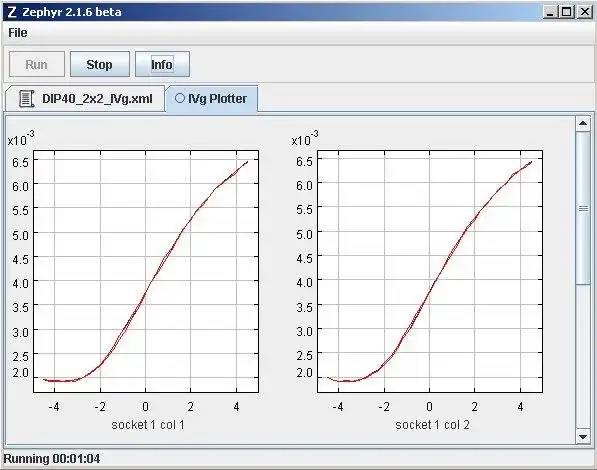The image size is (597, 470).
Task: Click the socket 1 col 1 plot
Action: pos(146,271)
